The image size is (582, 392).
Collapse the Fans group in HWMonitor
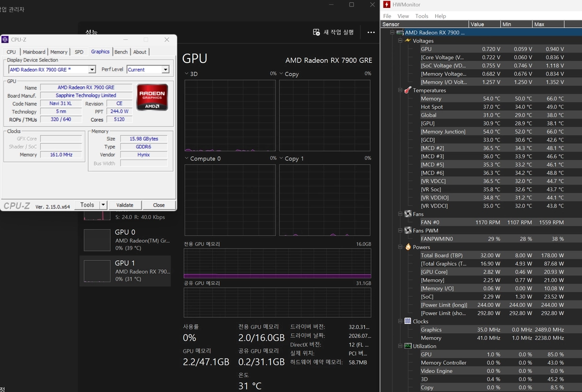(x=400, y=214)
